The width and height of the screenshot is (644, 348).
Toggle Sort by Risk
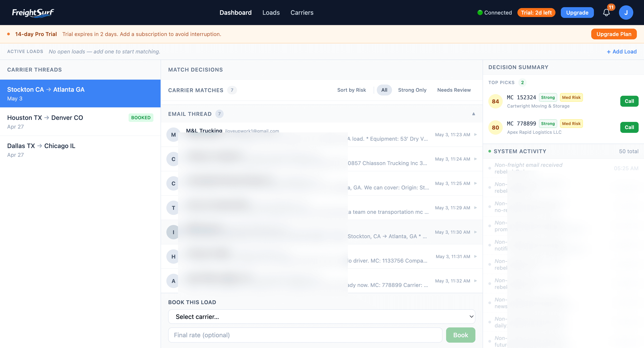click(x=351, y=90)
